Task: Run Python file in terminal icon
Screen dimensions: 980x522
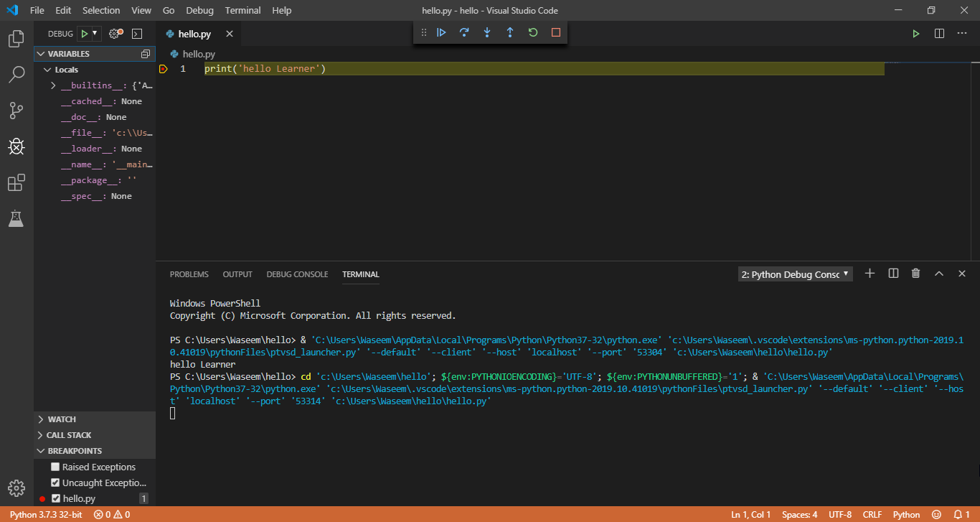Action: click(916, 34)
